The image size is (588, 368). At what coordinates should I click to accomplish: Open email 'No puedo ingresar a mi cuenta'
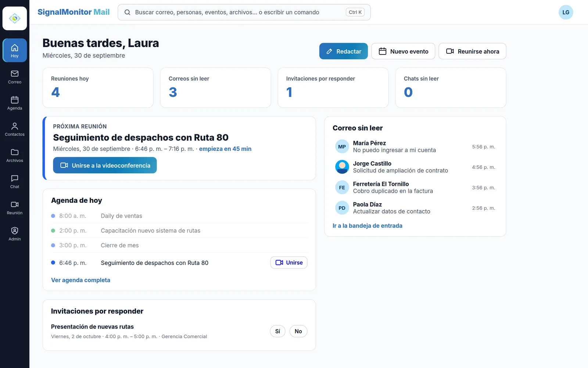click(415, 146)
